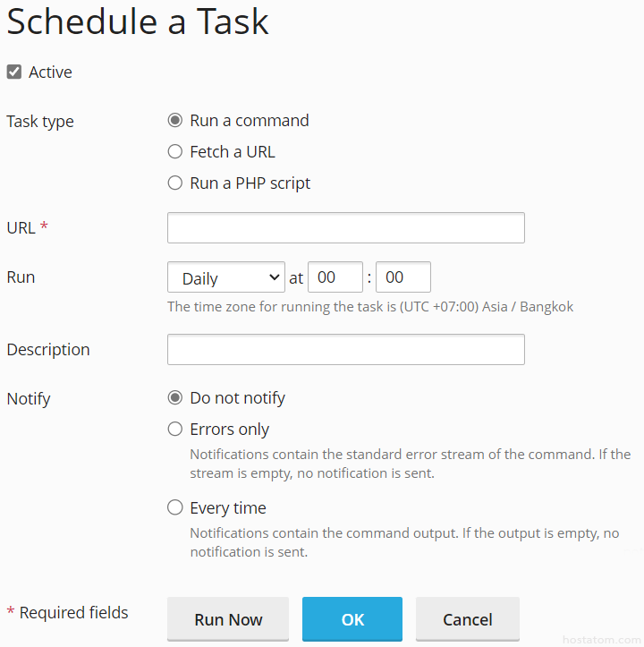Cancel the scheduled task form
644x647 pixels.
pos(467,619)
